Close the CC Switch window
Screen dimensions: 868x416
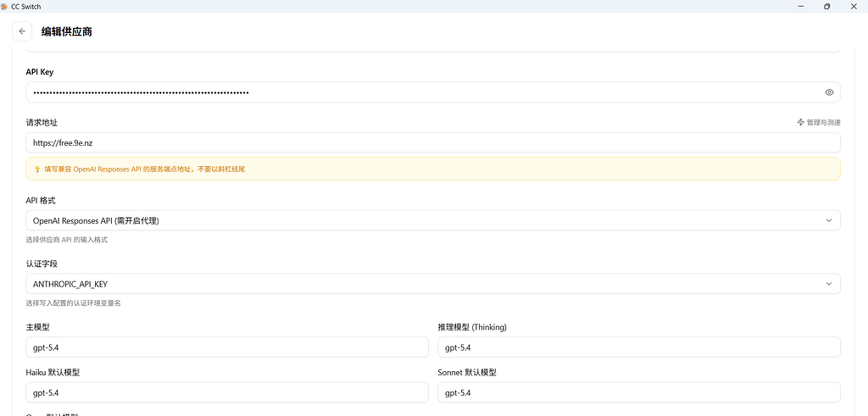point(853,6)
